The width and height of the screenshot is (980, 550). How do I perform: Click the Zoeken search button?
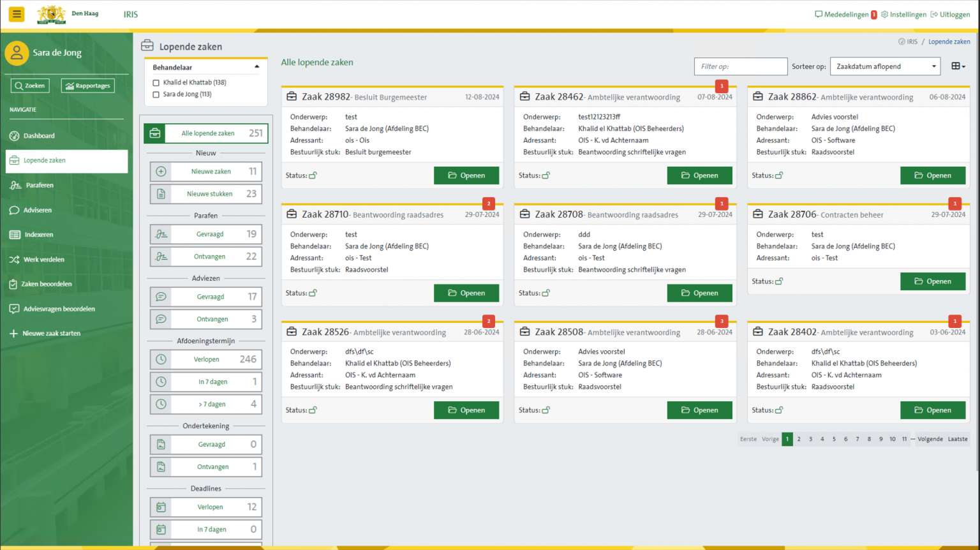[x=30, y=85]
